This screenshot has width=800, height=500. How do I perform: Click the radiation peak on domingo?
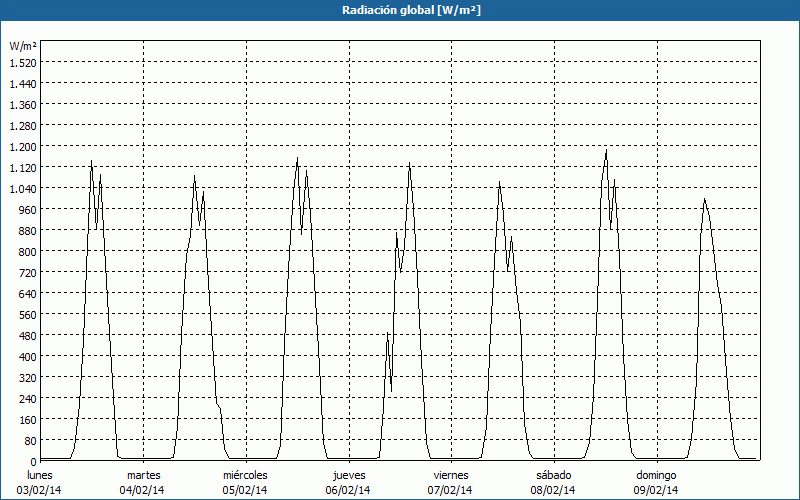click(705, 199)
